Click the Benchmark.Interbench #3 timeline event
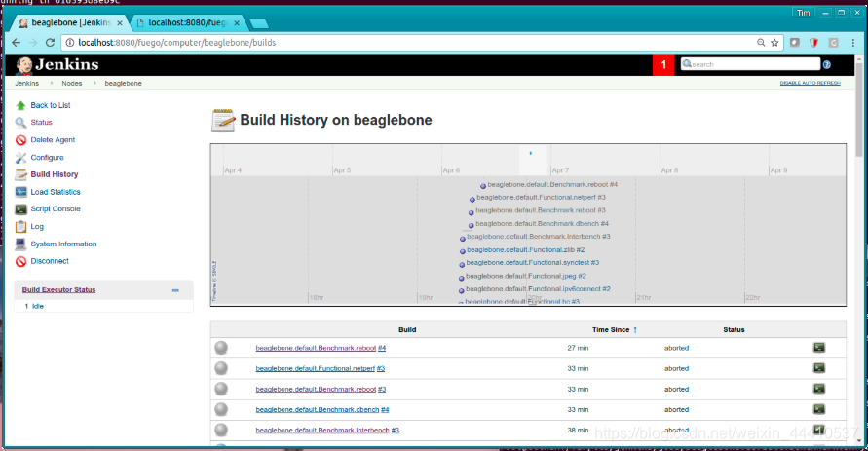 (x=538, y=237)
